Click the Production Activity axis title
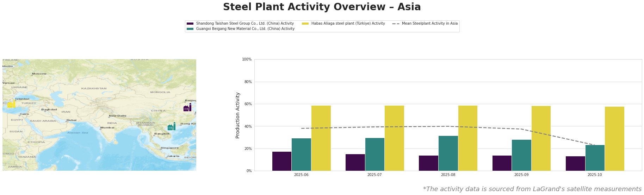 238,115
